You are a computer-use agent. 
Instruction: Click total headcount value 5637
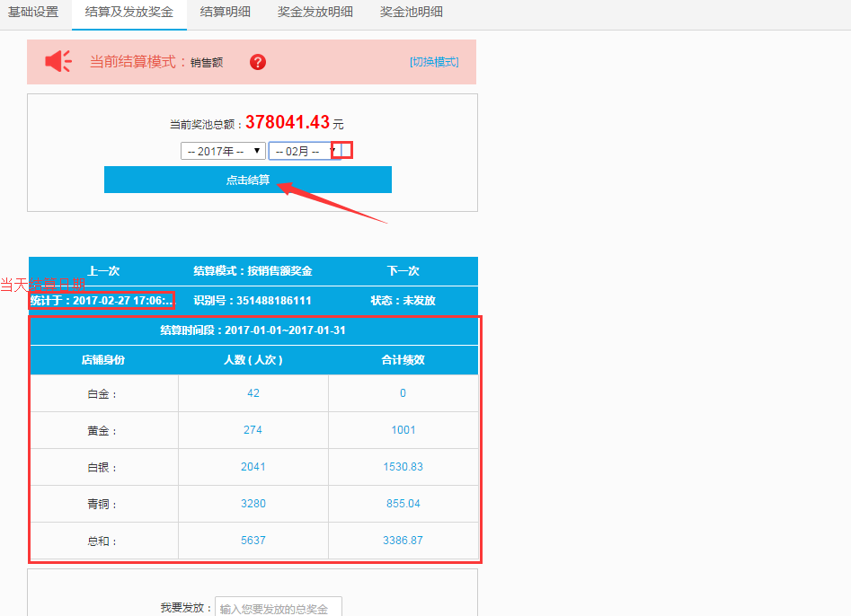[253, 541]
